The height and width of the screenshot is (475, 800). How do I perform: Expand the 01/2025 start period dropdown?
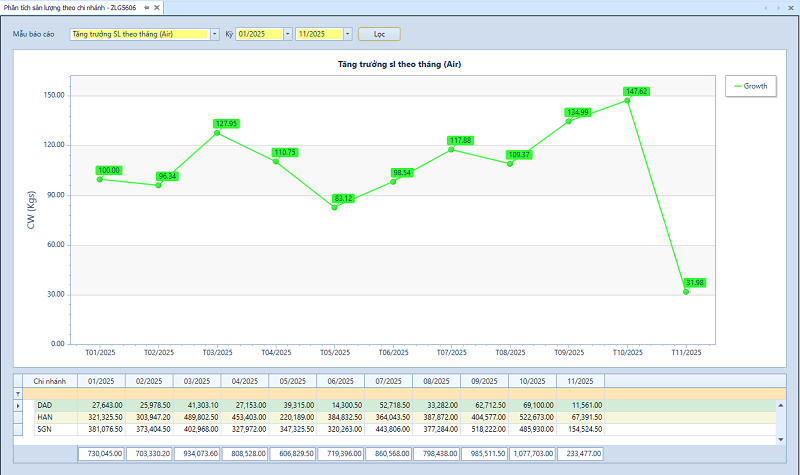pyautogui.click(x=288, y=34)
